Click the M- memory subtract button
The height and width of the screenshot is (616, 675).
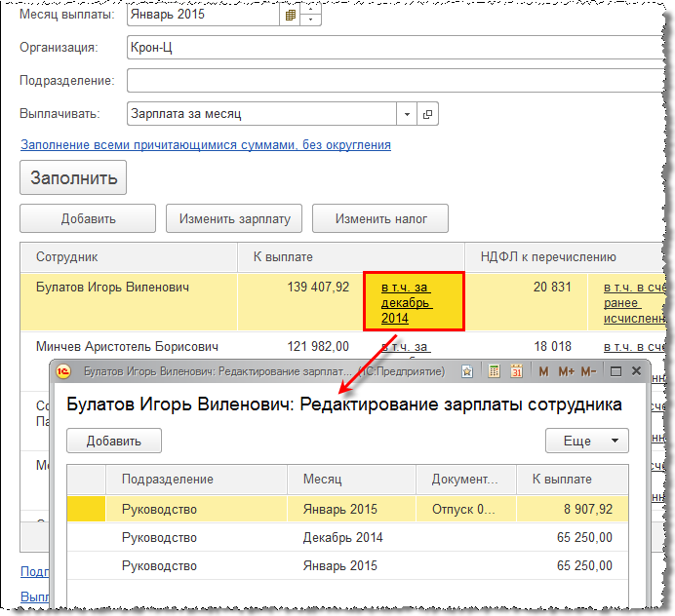pos(588,371)
